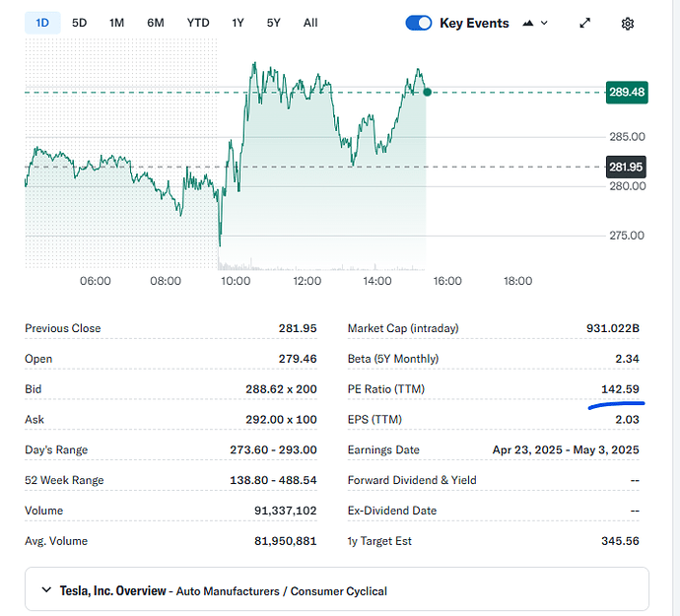Choose the 1M range tab
680x616 pixels.
(116, 23)
